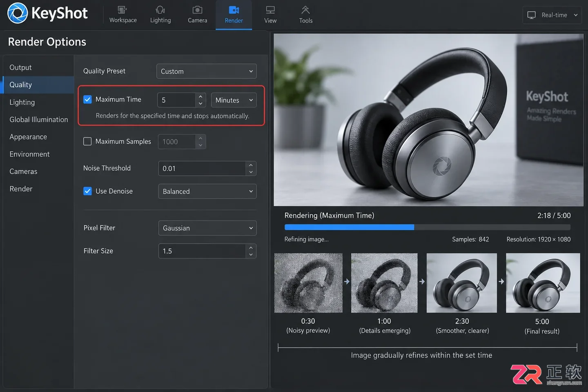Click the '2:18 / 5:00' elapsed time text

point(554,216)
